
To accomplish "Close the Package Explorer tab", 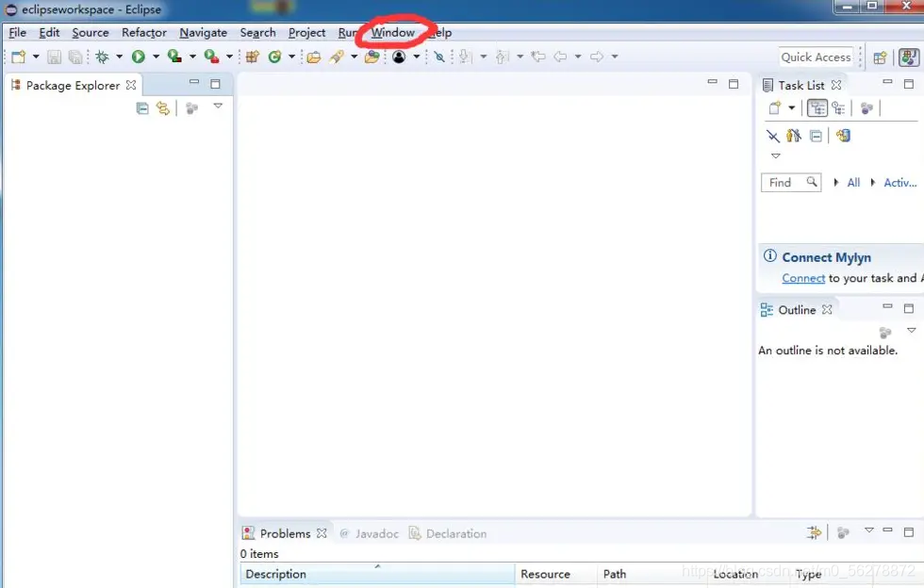I will point(131,85).
